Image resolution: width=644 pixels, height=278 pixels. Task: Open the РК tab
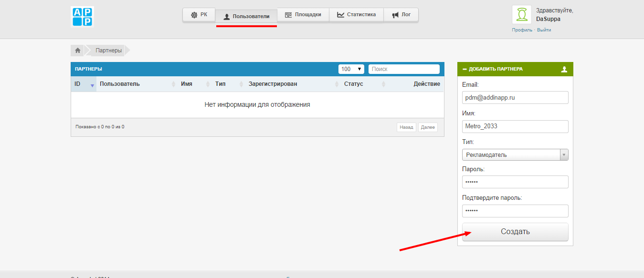coord(199,15)
